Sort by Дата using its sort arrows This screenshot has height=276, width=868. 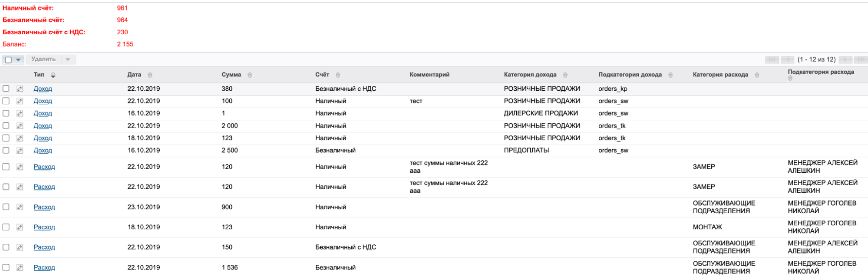pos(150,75)
